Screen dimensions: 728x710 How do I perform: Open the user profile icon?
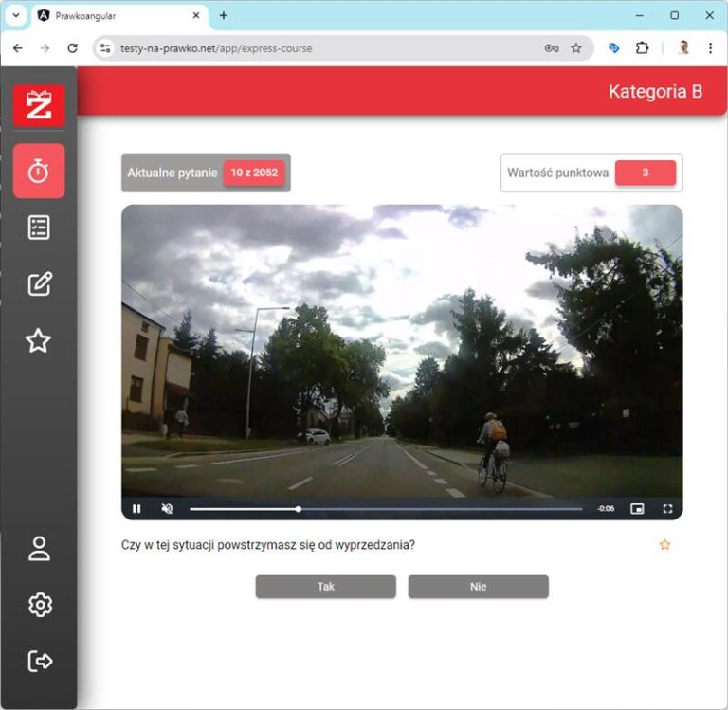(x=39, y=549)
